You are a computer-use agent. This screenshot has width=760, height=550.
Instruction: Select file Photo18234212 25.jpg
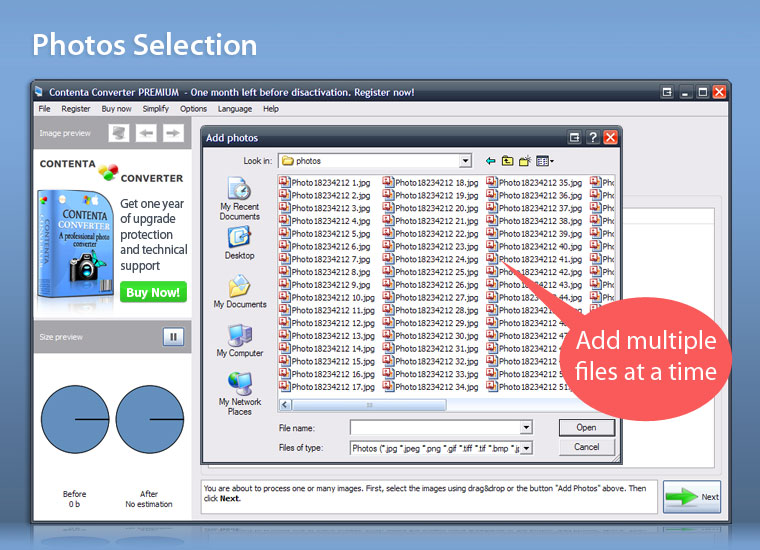430,272
